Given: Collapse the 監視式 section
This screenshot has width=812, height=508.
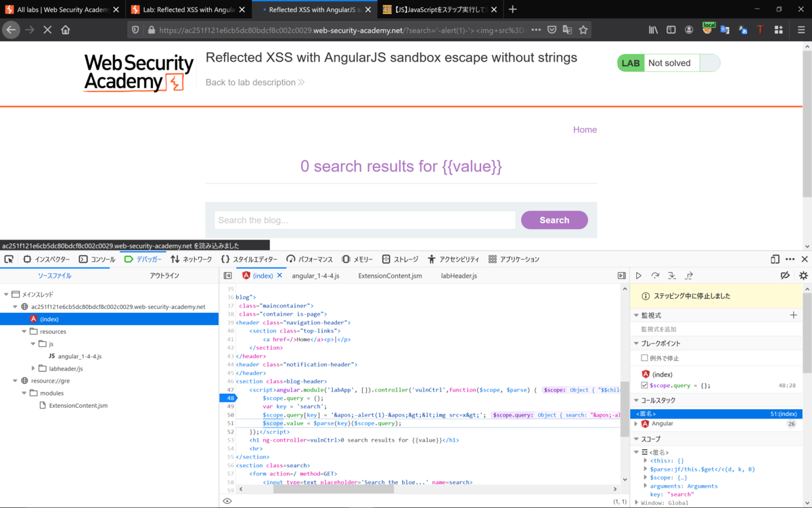Looking at the screenshot, I should [636, 316].
